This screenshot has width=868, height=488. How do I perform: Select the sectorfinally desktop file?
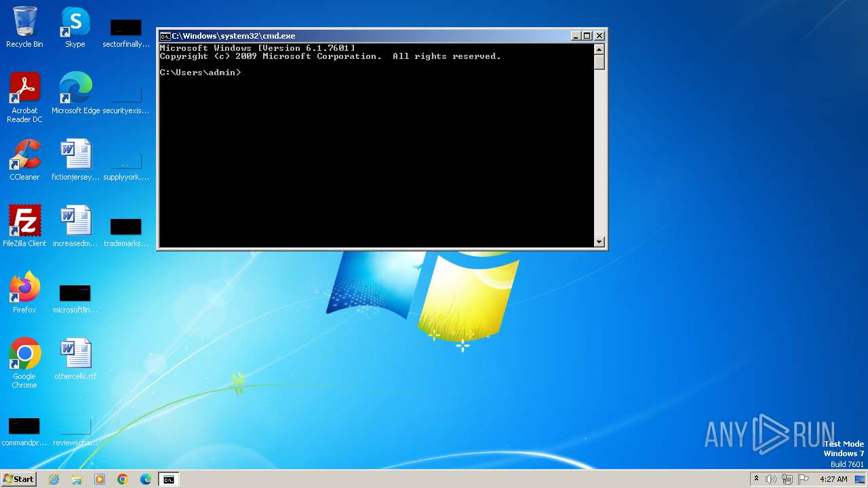click(x=125, y=33)
